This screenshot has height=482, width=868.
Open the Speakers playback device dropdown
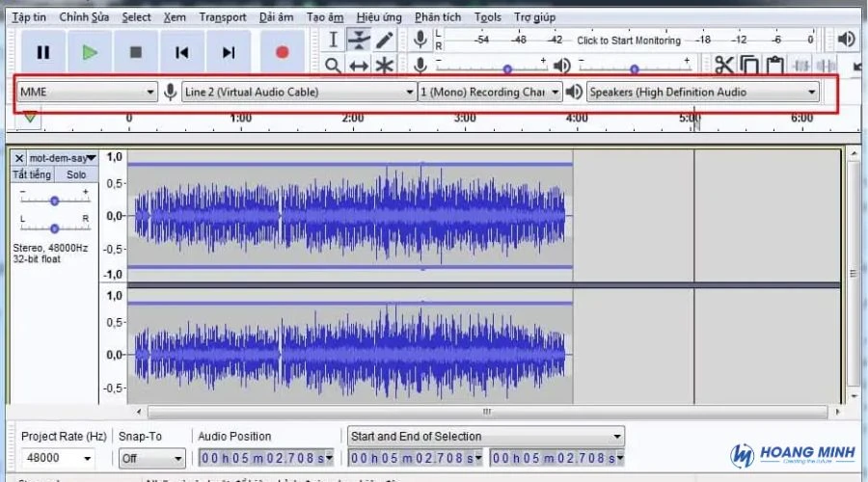(702, 92)
